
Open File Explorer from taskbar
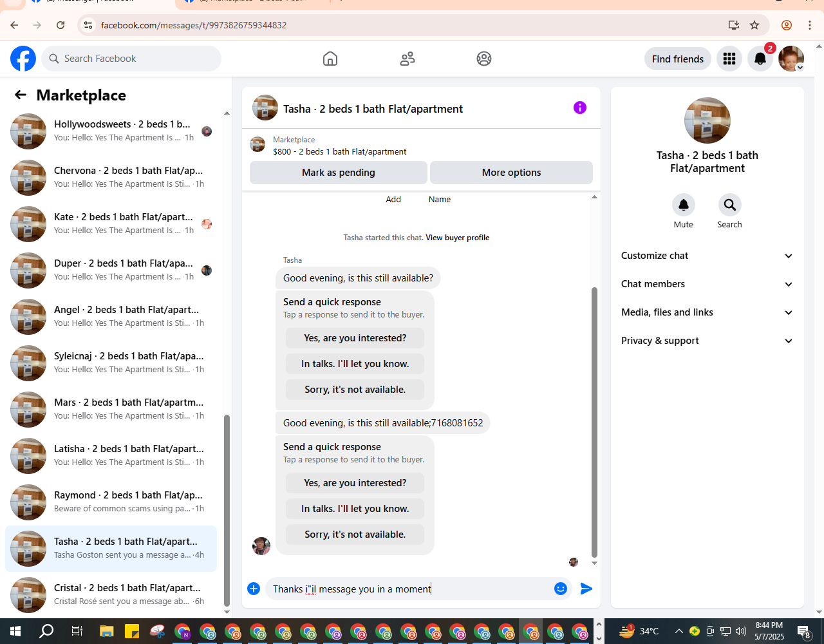(107, 631)
